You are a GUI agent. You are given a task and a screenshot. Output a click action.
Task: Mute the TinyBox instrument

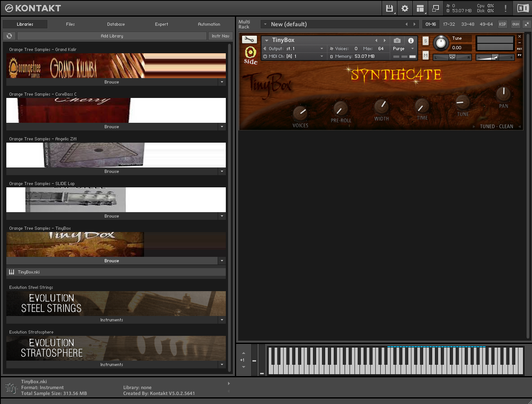point(425,55)
